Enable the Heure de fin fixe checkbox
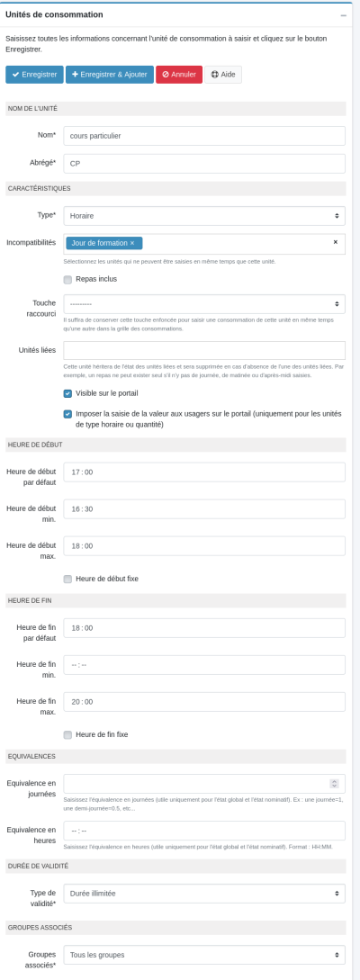 pos(67,734)
